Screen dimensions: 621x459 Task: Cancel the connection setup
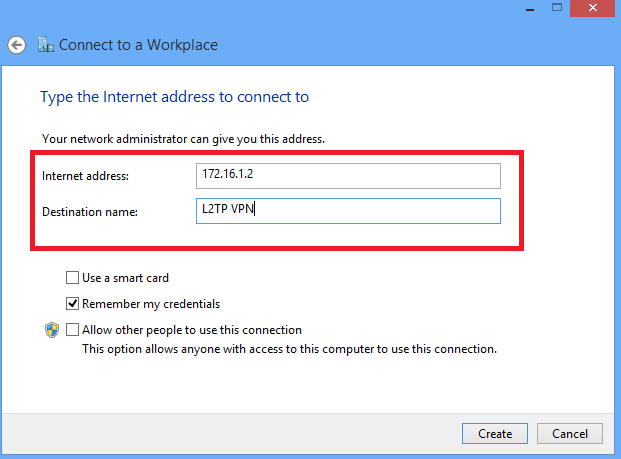pyautogui.click(x=570, y=434)
